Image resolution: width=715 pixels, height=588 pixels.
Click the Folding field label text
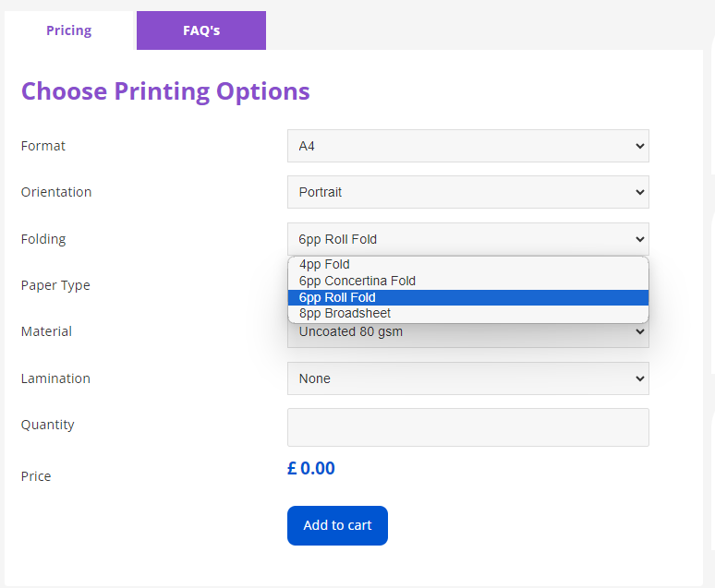tap(43, 239)
